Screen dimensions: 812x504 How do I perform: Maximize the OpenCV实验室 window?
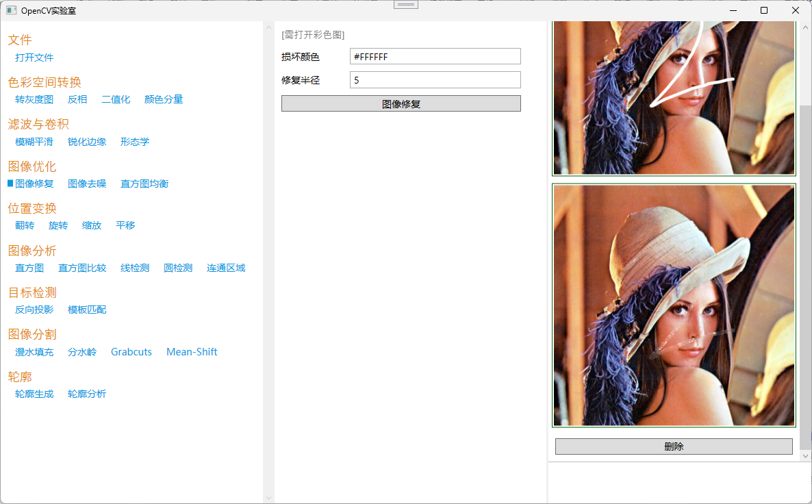tap(764, 10)
